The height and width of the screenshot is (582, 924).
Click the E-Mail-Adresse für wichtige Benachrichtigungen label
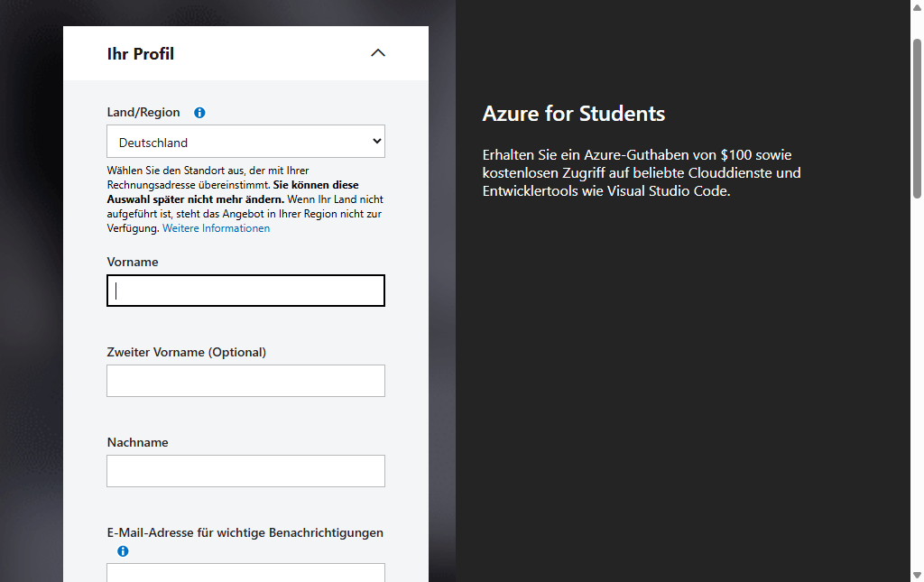coord(245,532)
